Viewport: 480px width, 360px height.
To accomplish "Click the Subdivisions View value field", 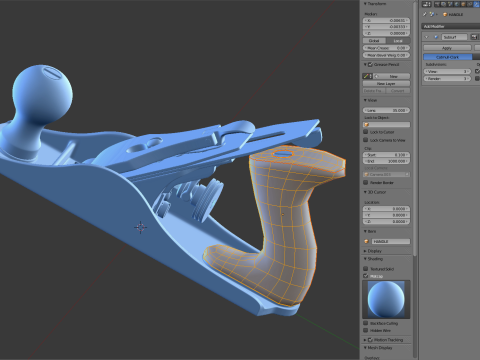I will (447, 72).
